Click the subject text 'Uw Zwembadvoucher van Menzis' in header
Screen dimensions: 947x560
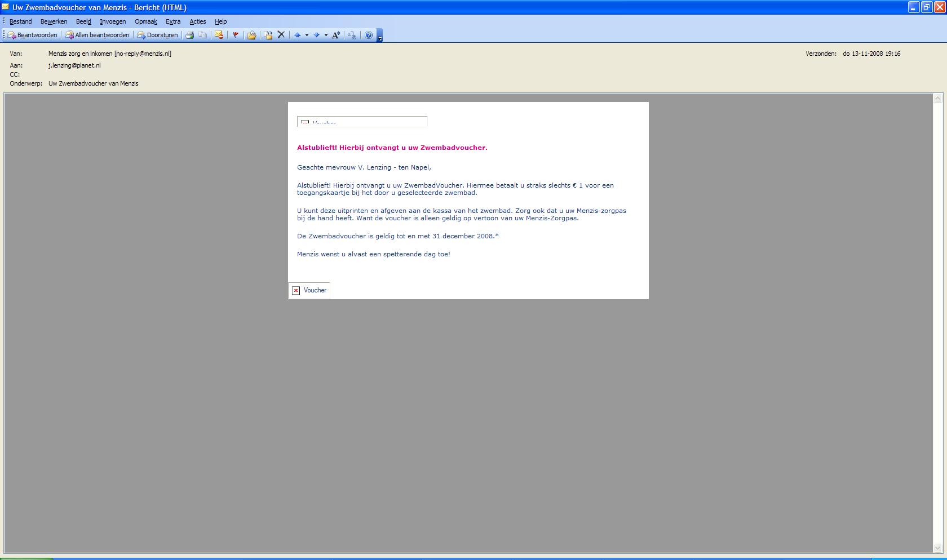pyautogui.click(x=94, y=83)
